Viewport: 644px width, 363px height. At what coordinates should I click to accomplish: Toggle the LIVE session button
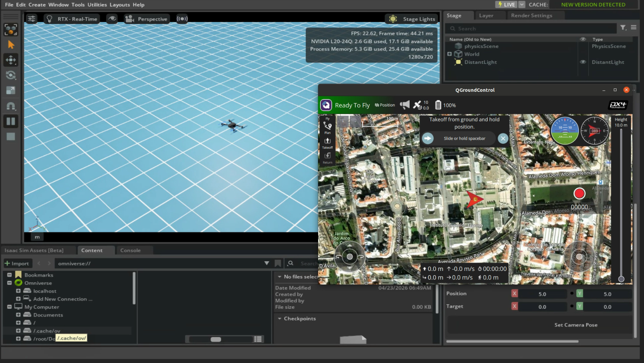[506, 5]
